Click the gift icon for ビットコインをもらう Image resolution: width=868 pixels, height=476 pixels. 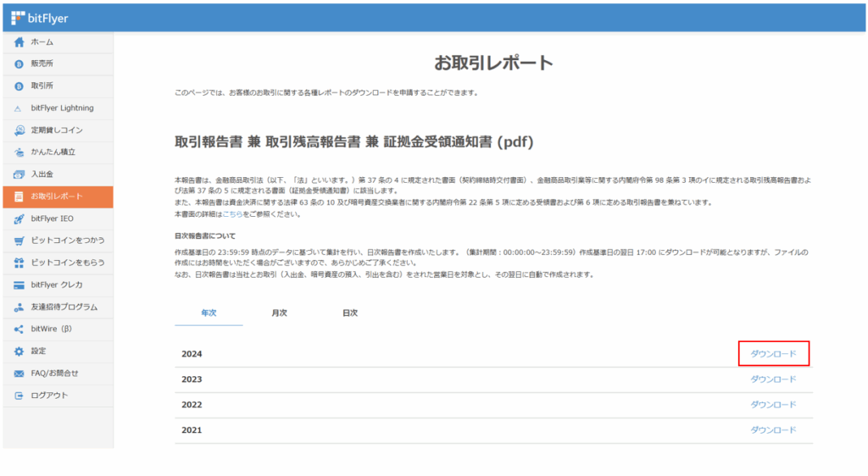19,263
